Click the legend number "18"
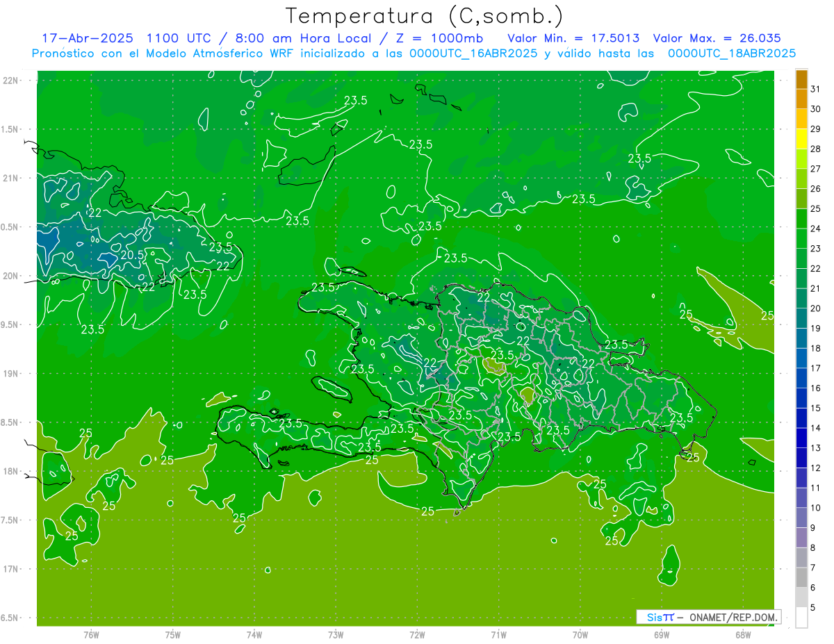 point(816,348)
